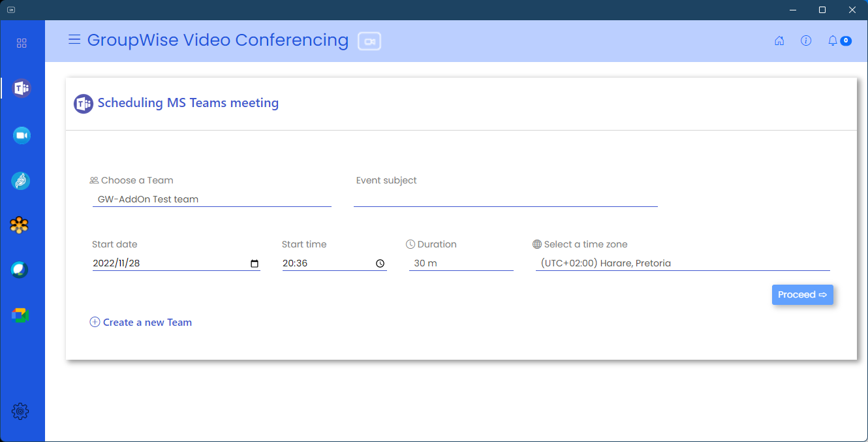Click the Event subject input field
Viewport: 868px width, 442px height.
click(505, 198)
